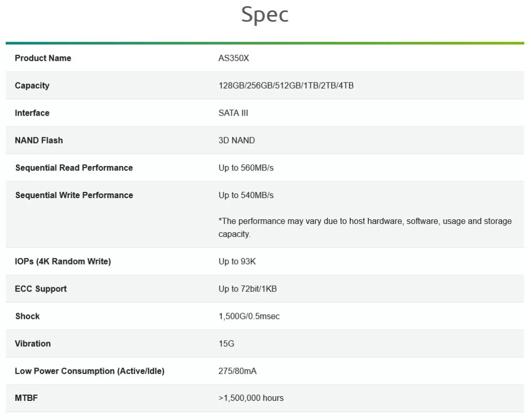Select the Vibration row label
The image size is (531, 420).
click(33, 344)
